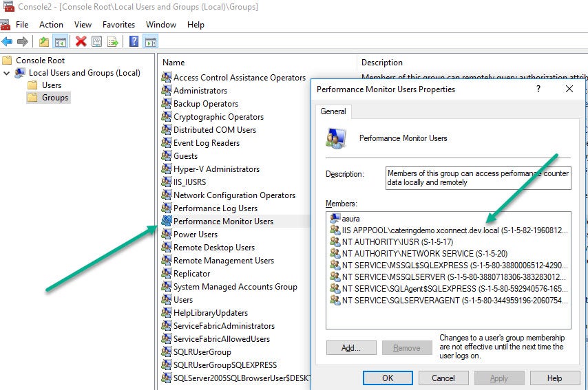Click the Power Users group icon

(x=167, y=234)
